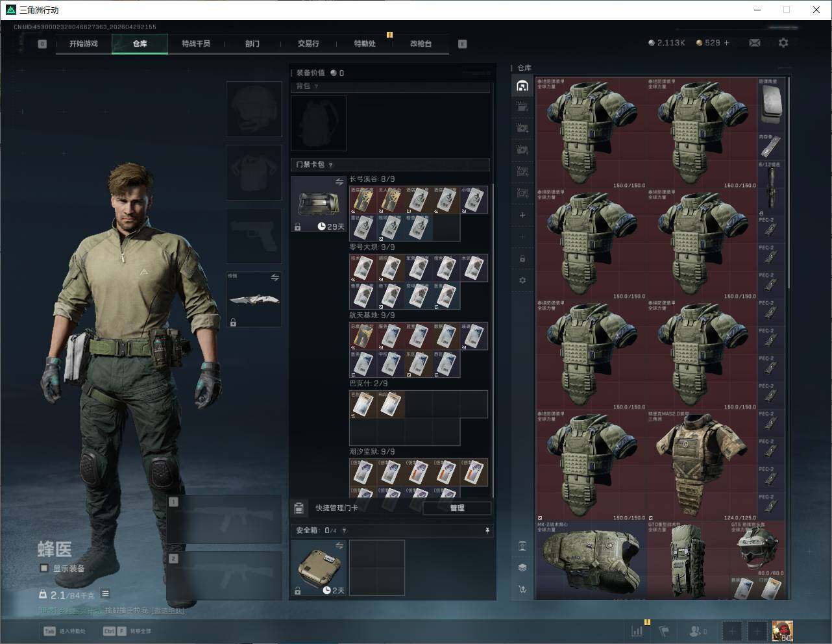Click the 航天基地: 9/9 label
Viewport: 832px width, 644px height.
[x=372, y=316]
